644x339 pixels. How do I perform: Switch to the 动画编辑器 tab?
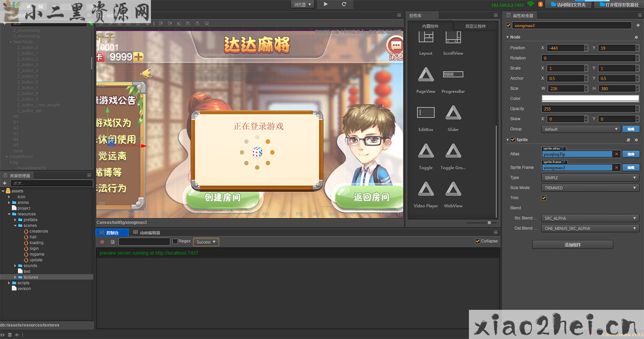(x=146, y=233)
